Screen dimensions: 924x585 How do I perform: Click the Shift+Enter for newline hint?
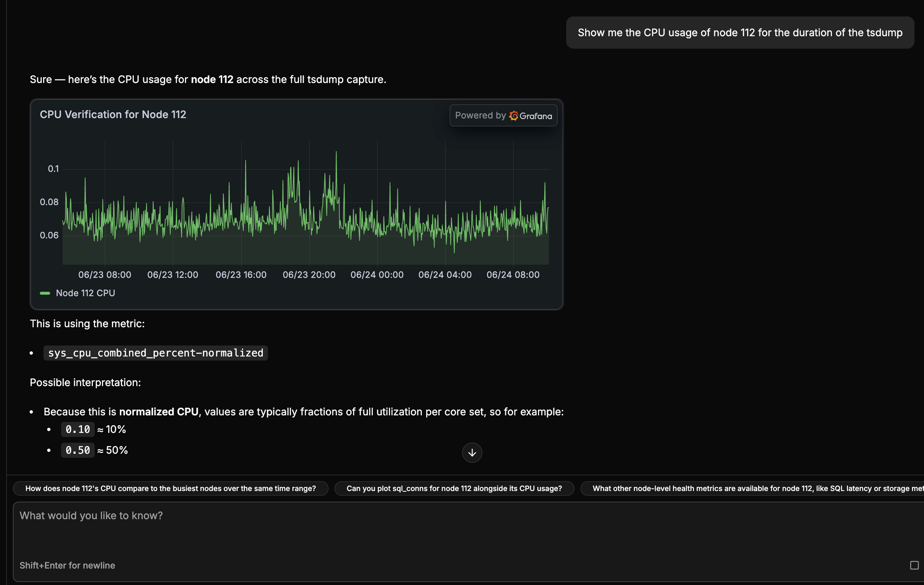(x=67, y=565)
